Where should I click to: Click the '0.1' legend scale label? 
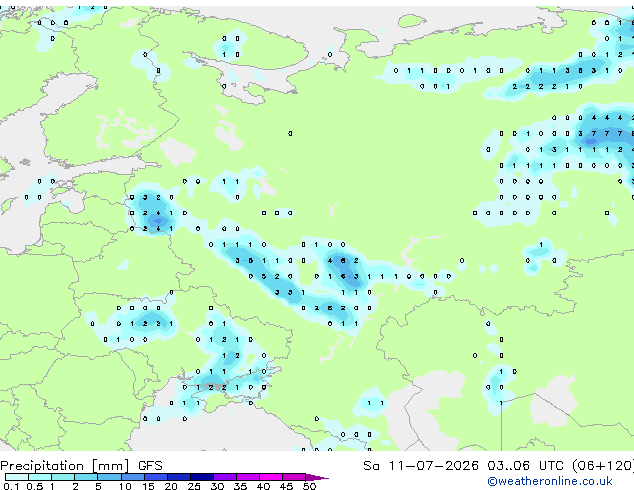[x=11, y=486]
